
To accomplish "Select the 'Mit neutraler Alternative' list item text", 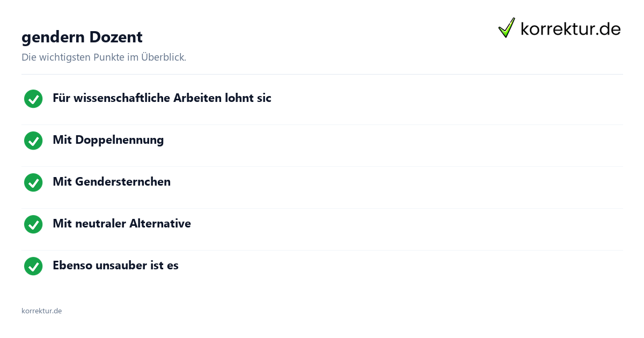I will click(122, 224).
